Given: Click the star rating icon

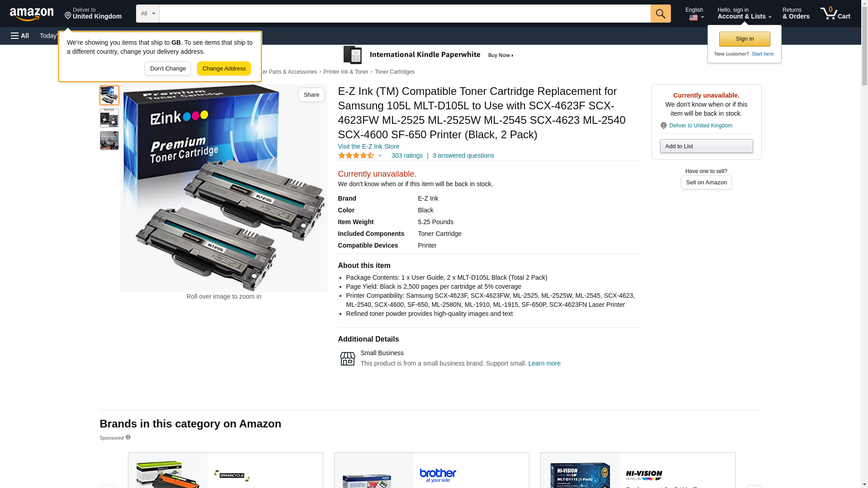Looking at the screenshot, I should 356,155.
